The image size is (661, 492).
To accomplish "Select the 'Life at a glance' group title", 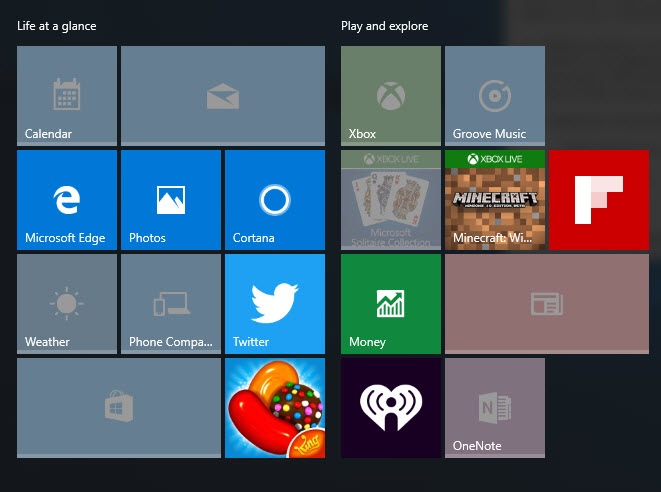I will tap(56, 26).
